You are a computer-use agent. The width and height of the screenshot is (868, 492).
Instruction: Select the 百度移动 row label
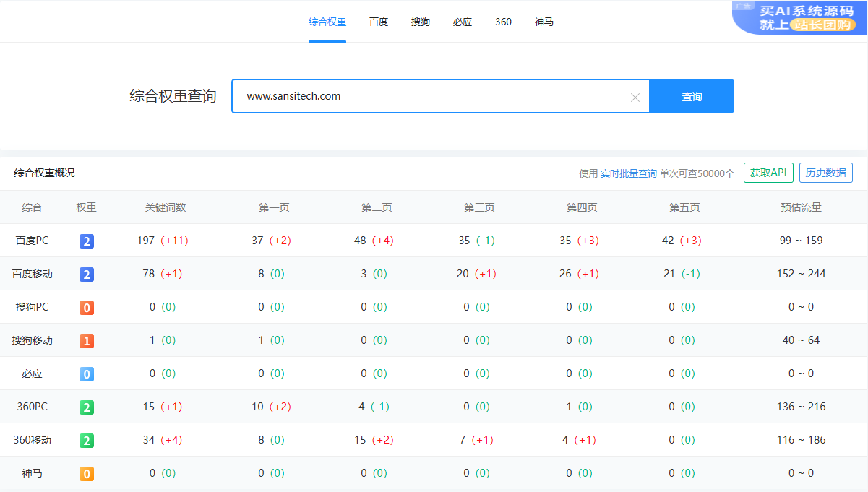pyautogui.click(x=32, y=274)
